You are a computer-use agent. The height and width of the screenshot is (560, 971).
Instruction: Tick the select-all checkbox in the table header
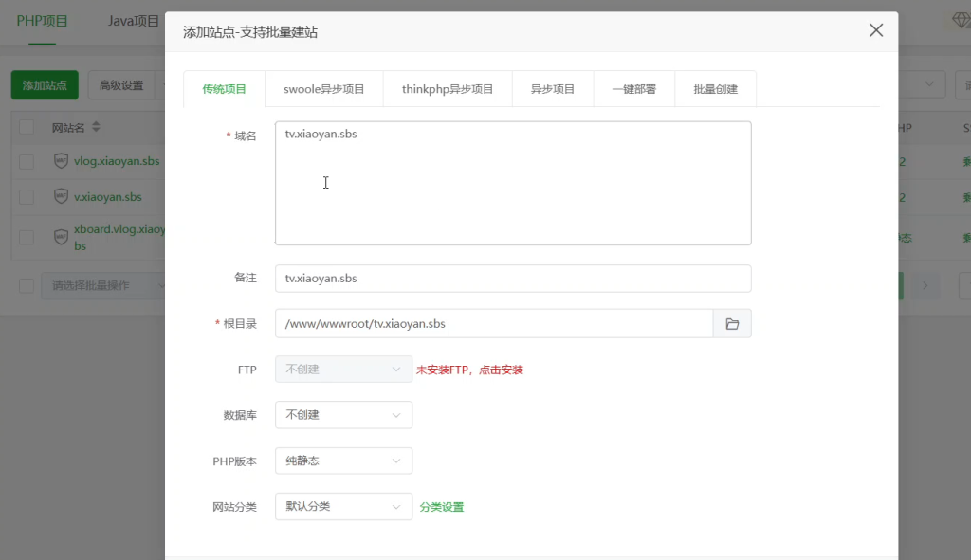pyautogui.click(x=27, y=127)
